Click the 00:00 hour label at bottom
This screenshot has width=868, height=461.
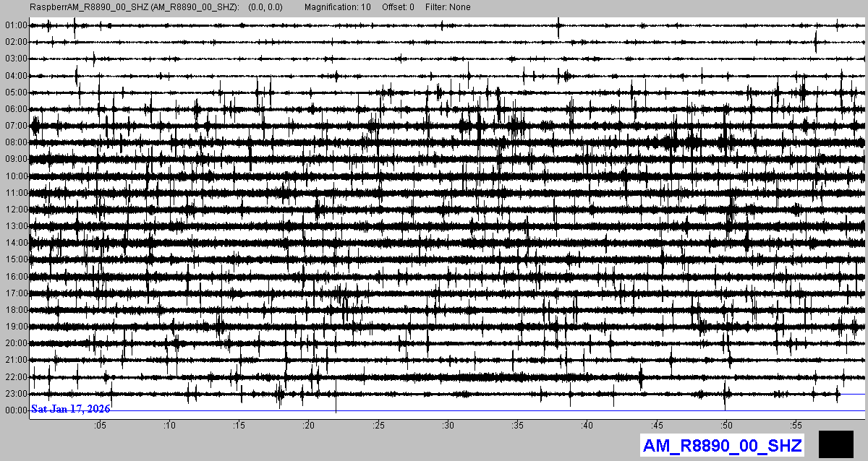tap(15, 410)
